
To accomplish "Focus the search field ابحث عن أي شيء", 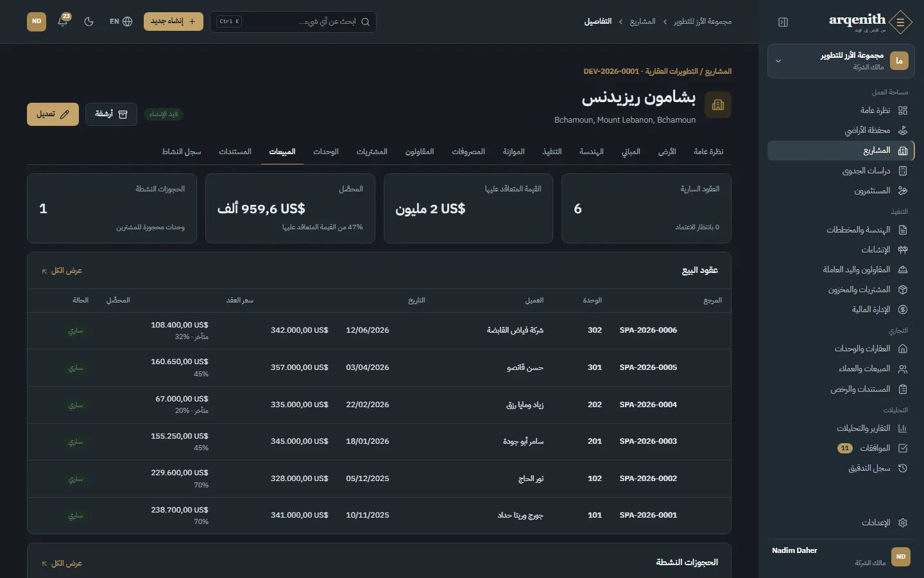I will click(x=293, y=21).
